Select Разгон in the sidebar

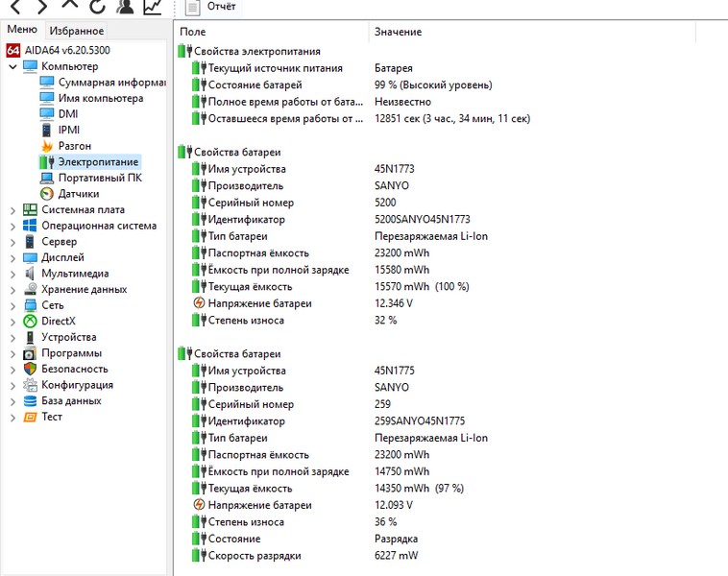click(74, 146)
